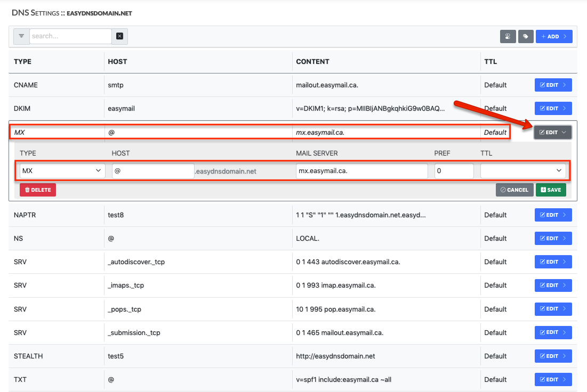Click the 'NS' type cell
The image size is (587, 392).
[18, 238]
